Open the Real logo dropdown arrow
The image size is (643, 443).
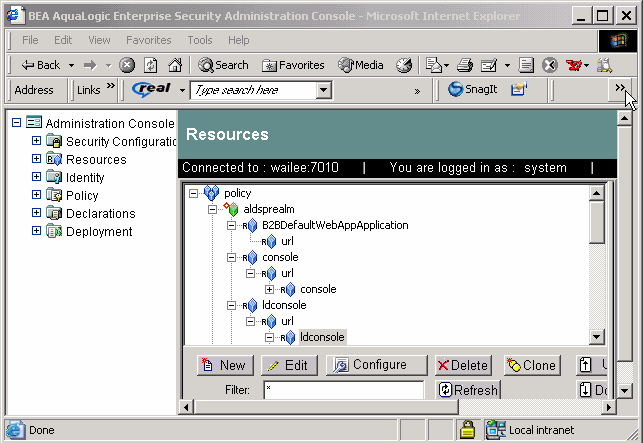click(182, 90)
